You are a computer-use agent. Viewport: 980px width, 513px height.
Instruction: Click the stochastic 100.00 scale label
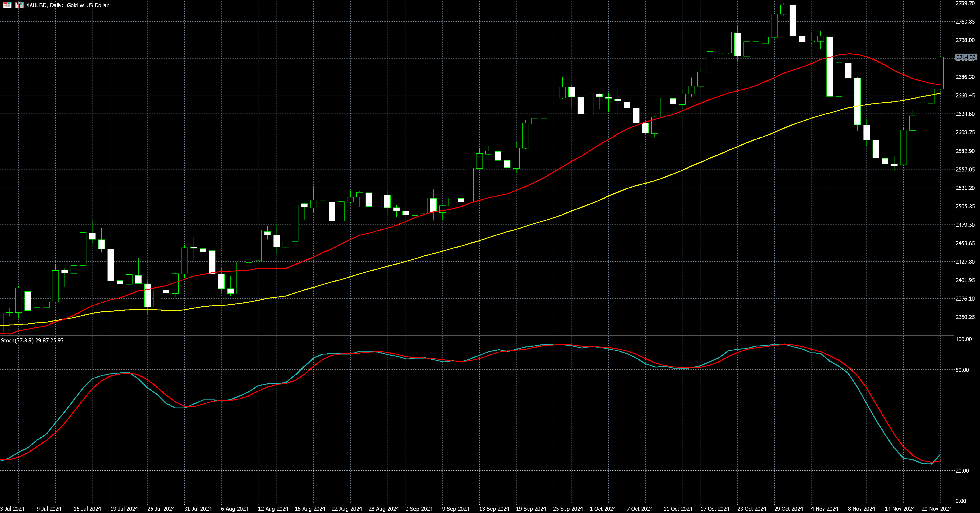click(963, 340)
